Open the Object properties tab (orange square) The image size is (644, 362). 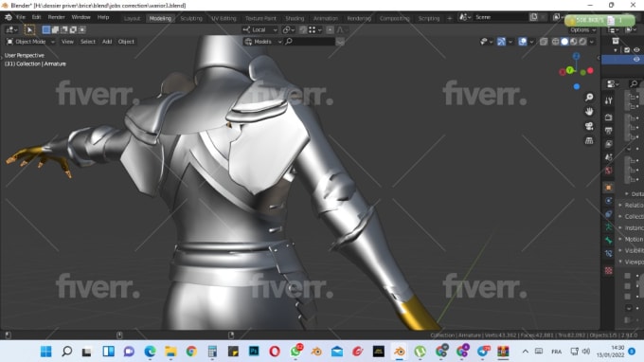pyautogui.click(x=609, y=188)
